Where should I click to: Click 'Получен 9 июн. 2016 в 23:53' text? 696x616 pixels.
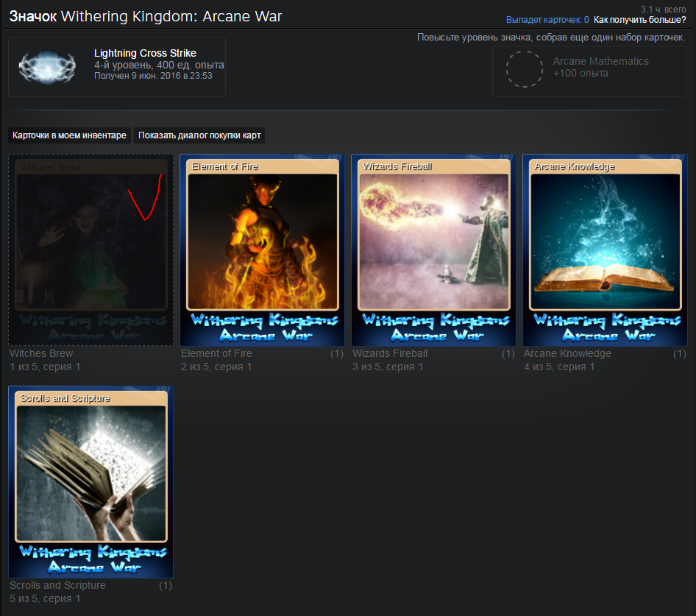pos(153,76)
